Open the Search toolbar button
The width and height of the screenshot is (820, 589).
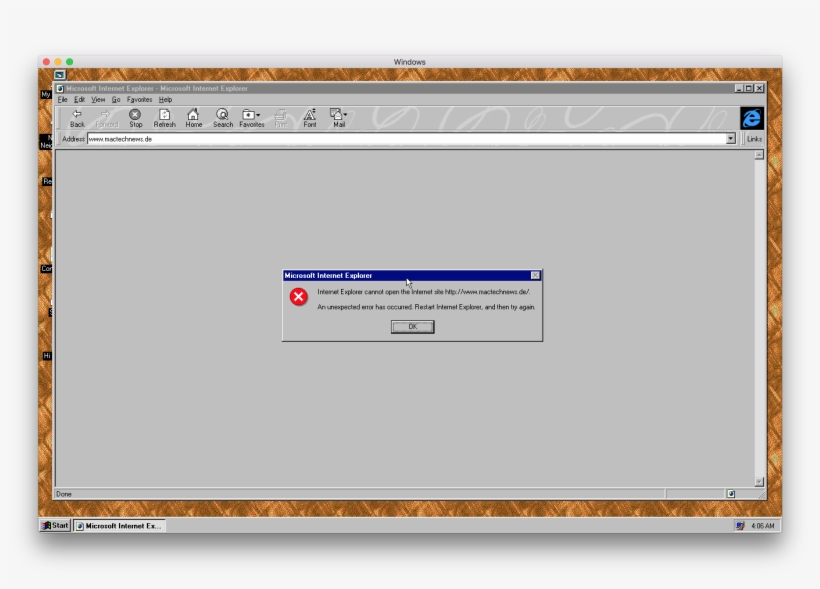coord(223,118)
